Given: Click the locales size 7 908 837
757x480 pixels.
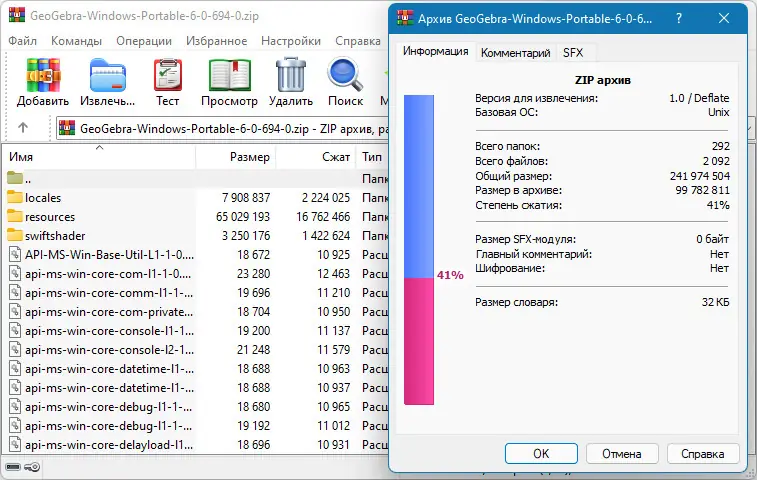Looking at the screenshot, I should point(246,198).
